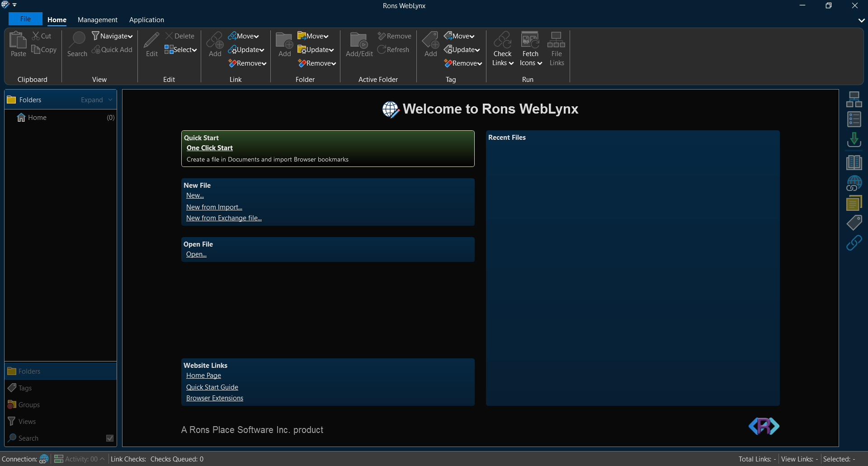Collapse the ribbon with top-right chevron
This screenshot has width=868, height=466.
click(862, 20)
